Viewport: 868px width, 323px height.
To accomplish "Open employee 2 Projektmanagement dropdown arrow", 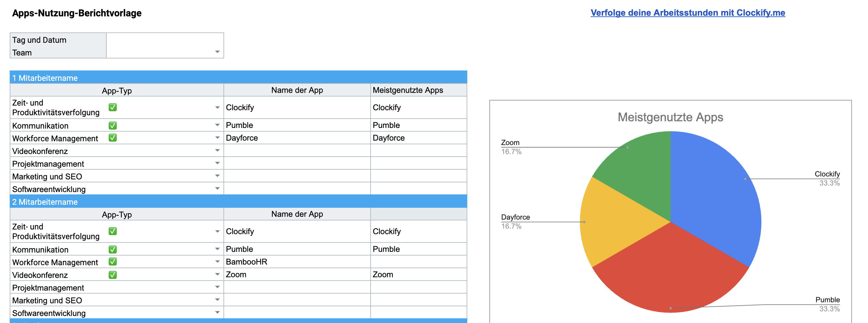I will (217, 287).
